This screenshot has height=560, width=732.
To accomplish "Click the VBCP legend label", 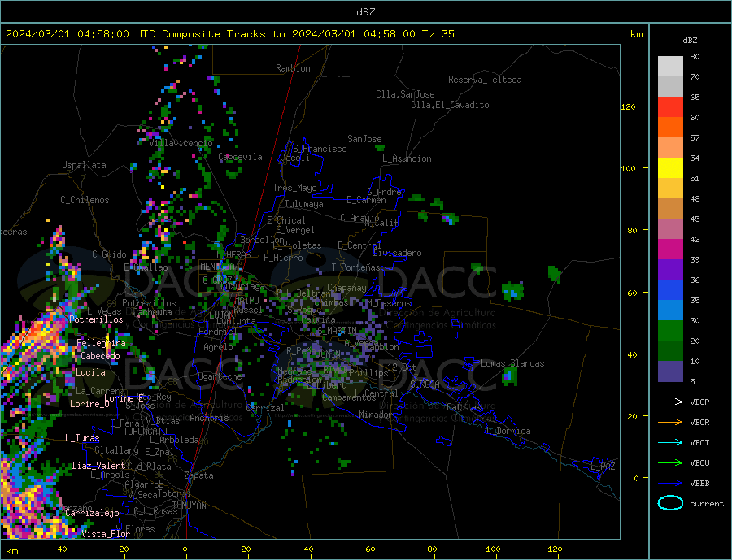I will [x=699, y=402].
